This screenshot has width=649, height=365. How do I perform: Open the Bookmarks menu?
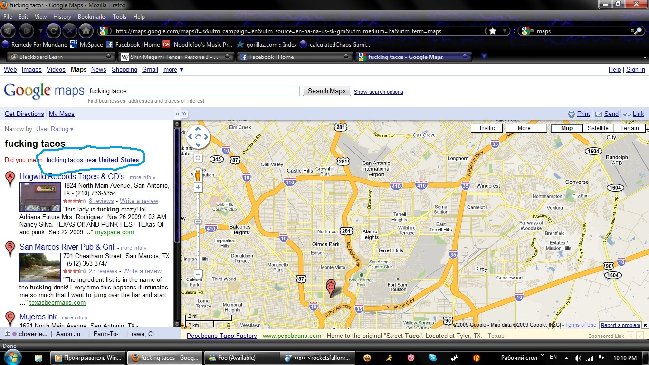[x=91, y=17]
